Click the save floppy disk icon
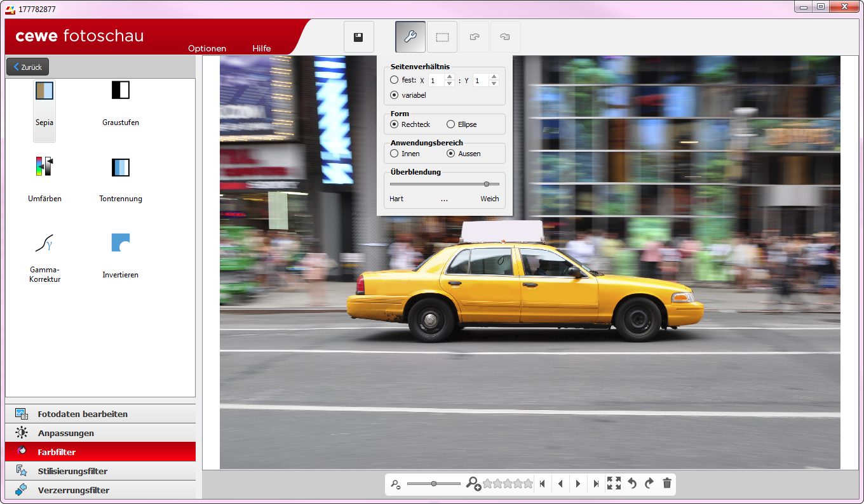This screenshot has height=504, width=864. [x=358, y=37]
